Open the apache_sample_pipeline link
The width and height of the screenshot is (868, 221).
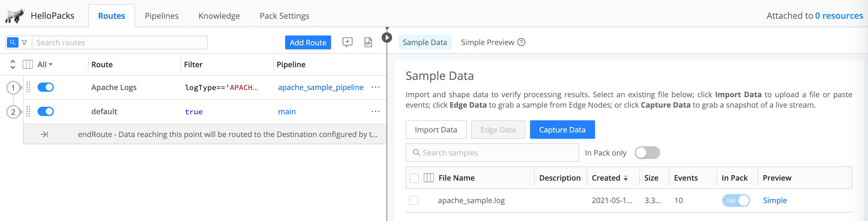(320, 87)
